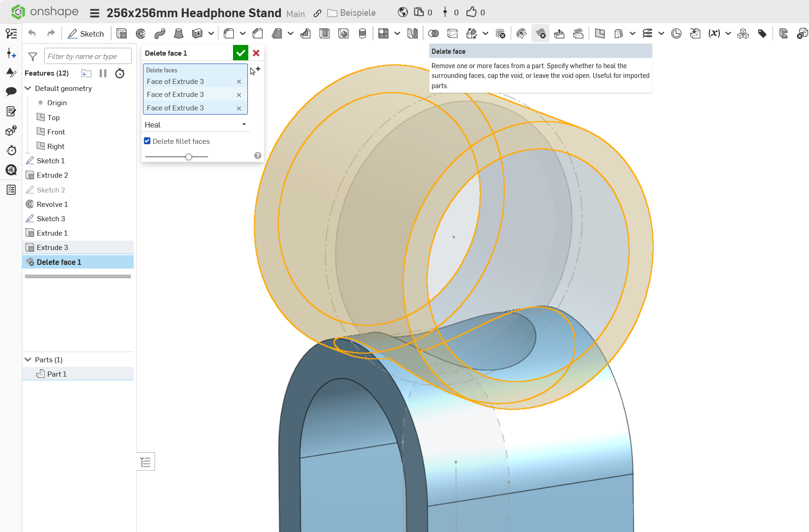Select the Split tool in toolbar
This screenshot has height=532, width=809.
coord(453,33)
